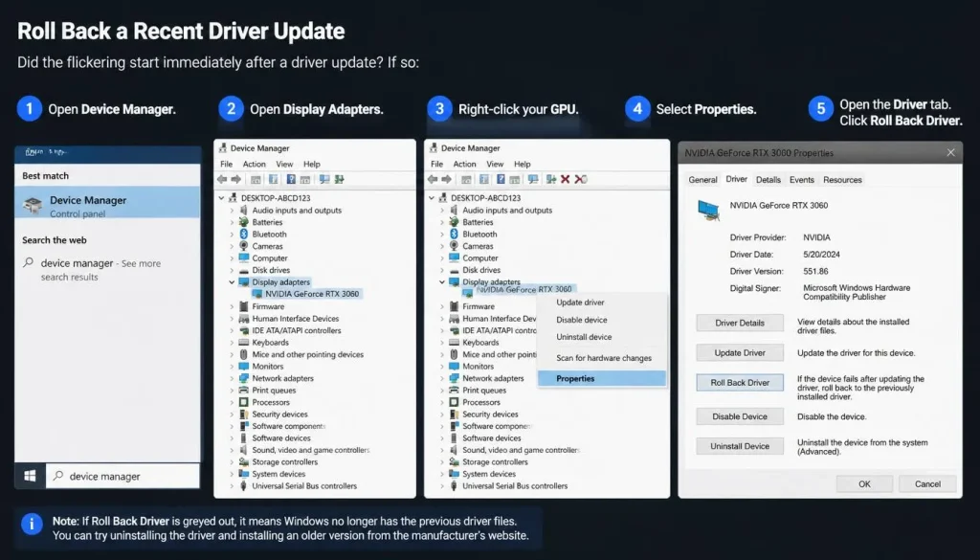Click Bluetooth icon in the Device Manager window without the context menu
Viewport: 980px width, 560px height.
click(x=244, y=234)
